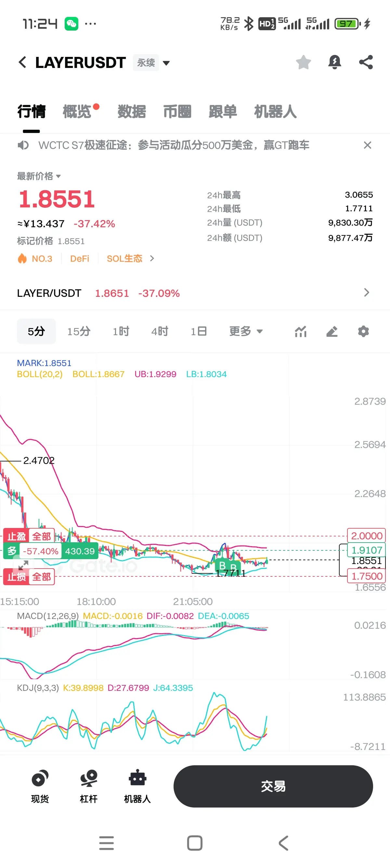
Task: Select the 4时 timeframe
Action: [x=160, y=331]
